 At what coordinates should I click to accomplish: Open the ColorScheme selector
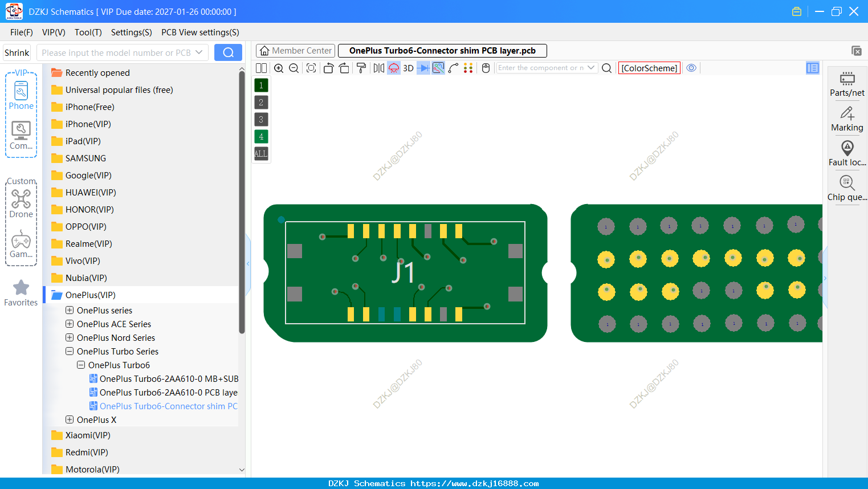649,68
